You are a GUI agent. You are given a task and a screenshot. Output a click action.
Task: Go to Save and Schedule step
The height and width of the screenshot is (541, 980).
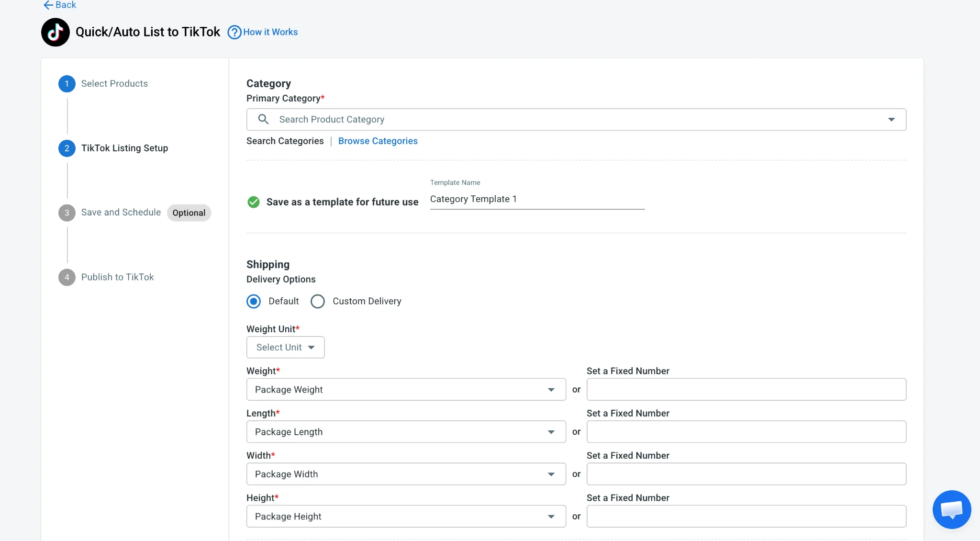coord(121,212)
